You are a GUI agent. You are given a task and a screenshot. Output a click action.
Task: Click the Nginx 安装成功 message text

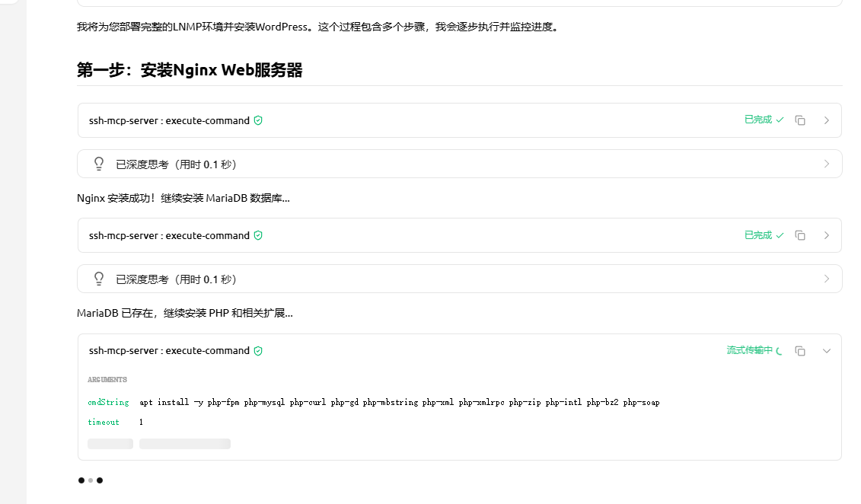183,198
